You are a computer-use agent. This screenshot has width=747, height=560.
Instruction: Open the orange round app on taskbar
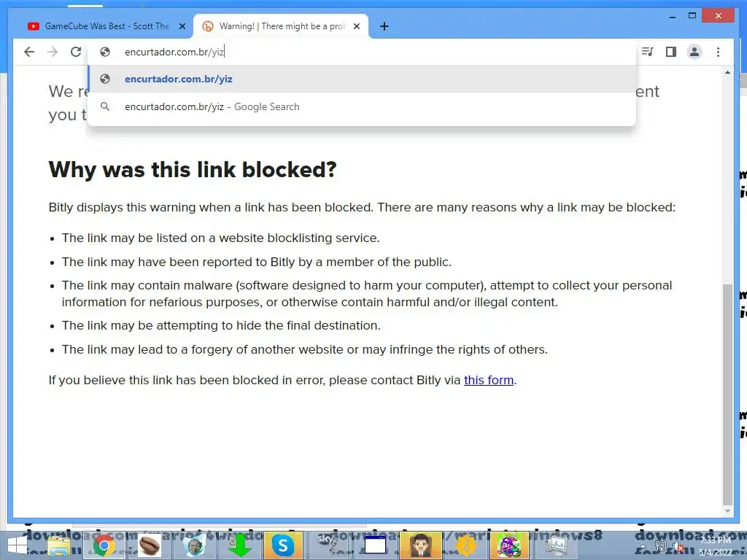click(x=465, y=545)
